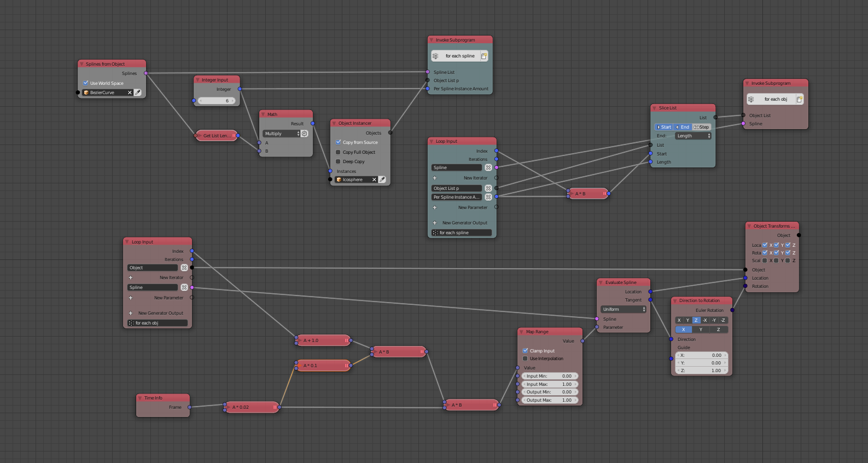Toggle Start option in Slice List

664,127
